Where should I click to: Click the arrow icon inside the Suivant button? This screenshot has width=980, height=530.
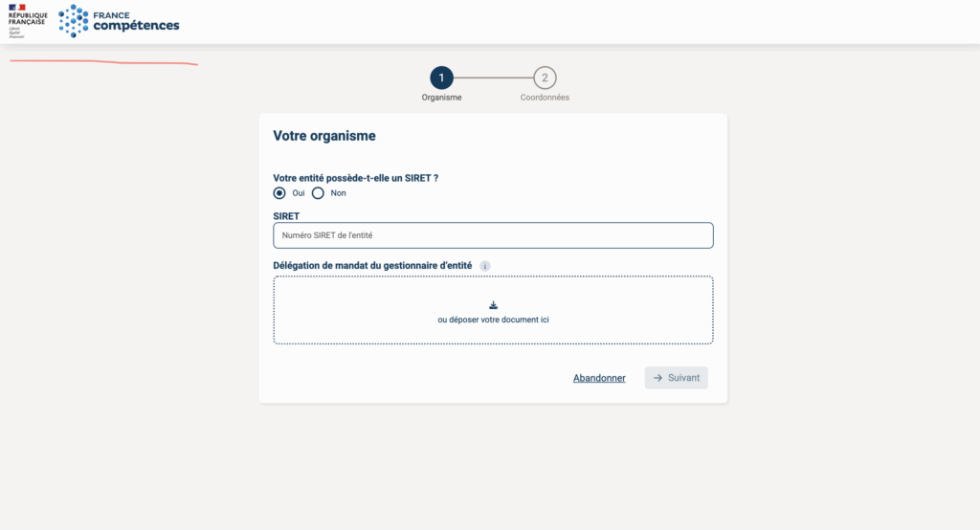(657, 378)
